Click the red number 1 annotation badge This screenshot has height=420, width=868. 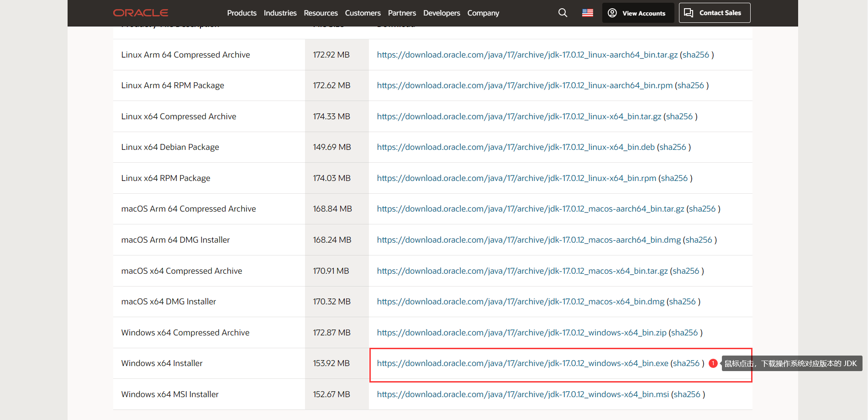713,363
